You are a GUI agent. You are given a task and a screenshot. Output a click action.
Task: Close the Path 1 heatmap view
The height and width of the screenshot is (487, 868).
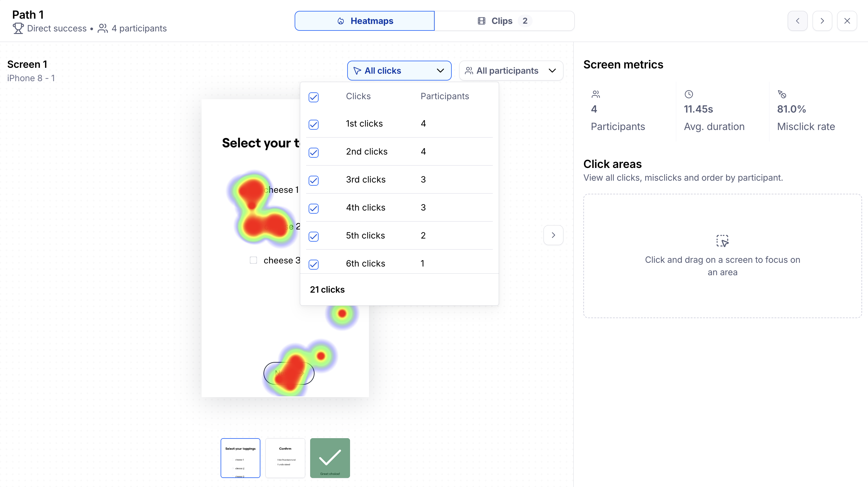coord(847,21)
